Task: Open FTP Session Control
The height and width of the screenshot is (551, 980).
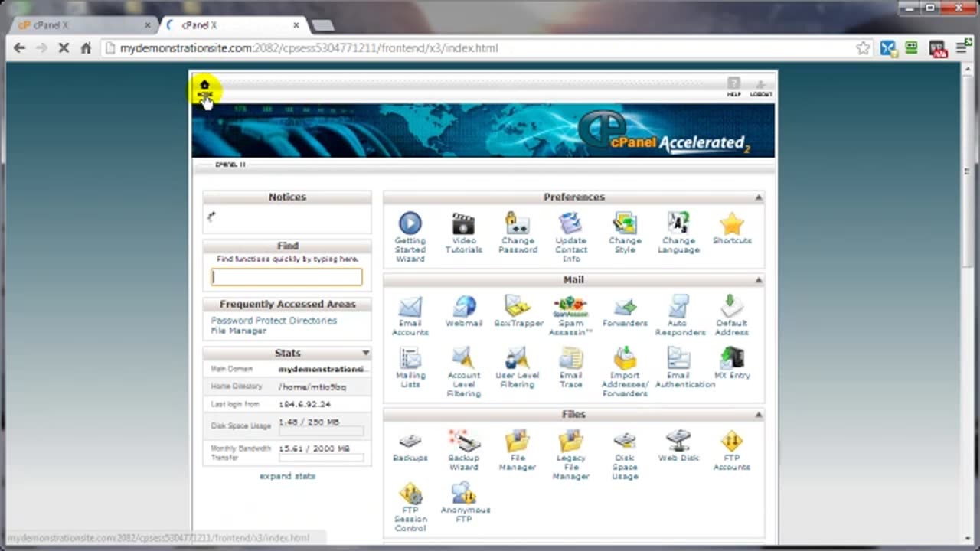Action: pos(410,507)
